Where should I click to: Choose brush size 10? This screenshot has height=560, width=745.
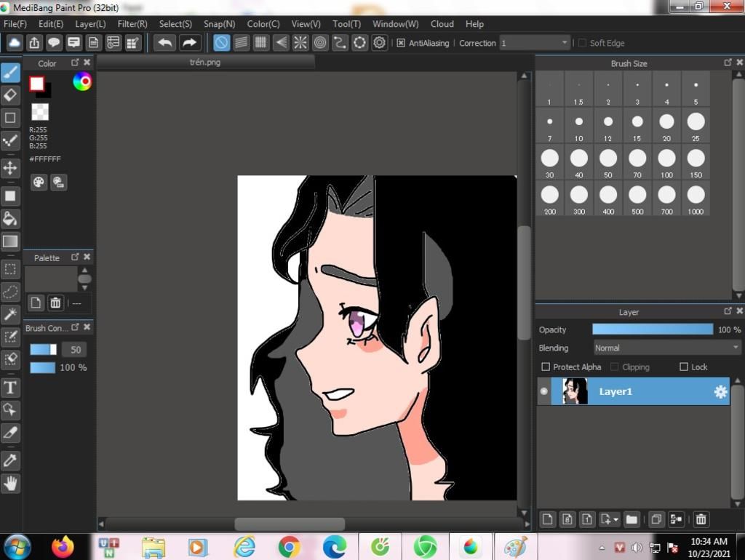(x=578, y=127)
